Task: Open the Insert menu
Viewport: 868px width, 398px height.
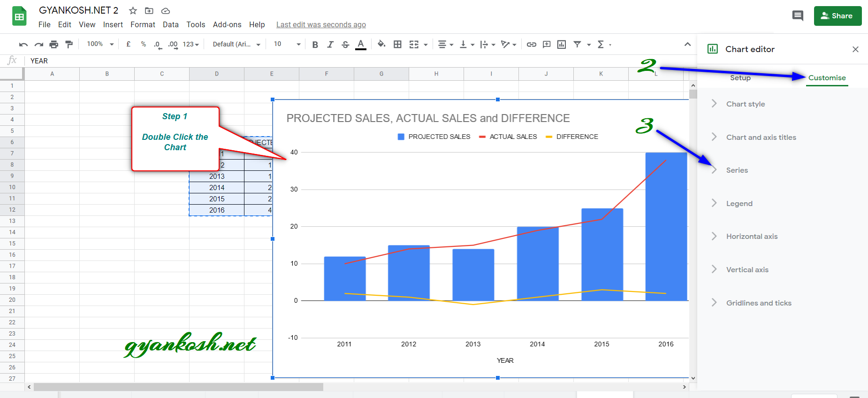Action: (113, 25)
